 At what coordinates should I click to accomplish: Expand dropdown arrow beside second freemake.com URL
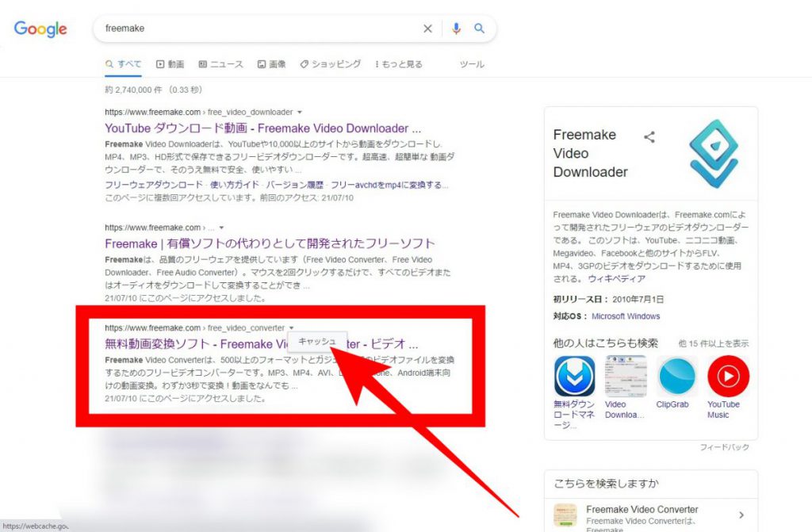pos(222,228)
